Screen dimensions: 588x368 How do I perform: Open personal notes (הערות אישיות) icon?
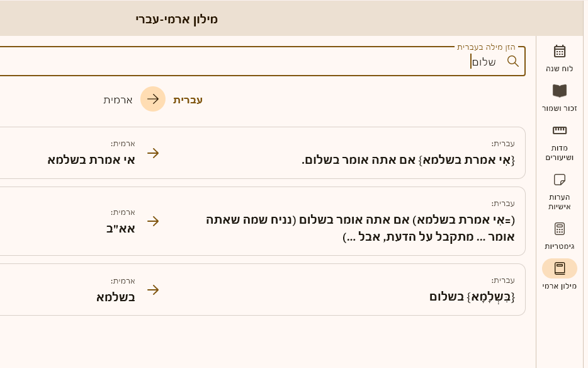559,180
